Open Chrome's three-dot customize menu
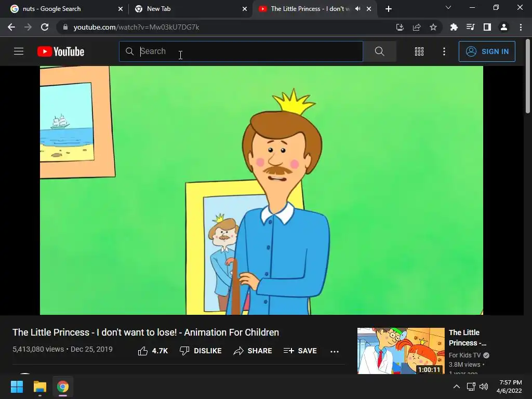532x399 pixels. tap(521, 27)
